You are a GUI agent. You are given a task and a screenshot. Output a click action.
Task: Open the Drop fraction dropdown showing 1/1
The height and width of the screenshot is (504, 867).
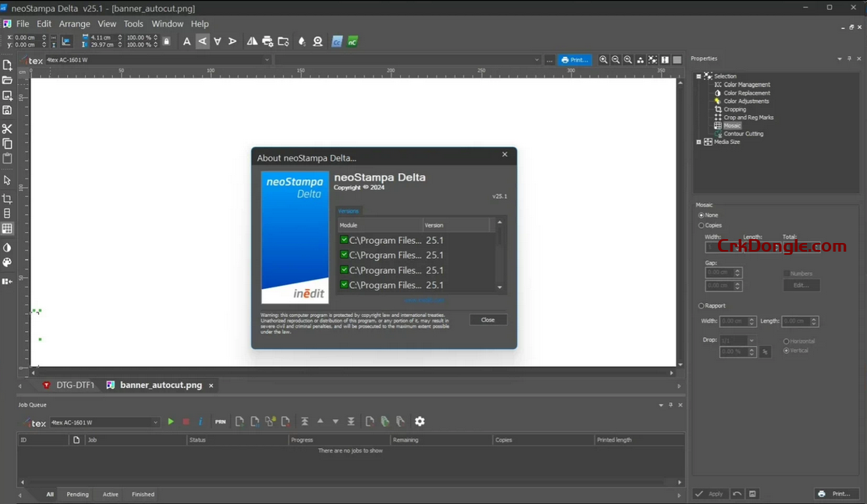(x=737, y=340)
